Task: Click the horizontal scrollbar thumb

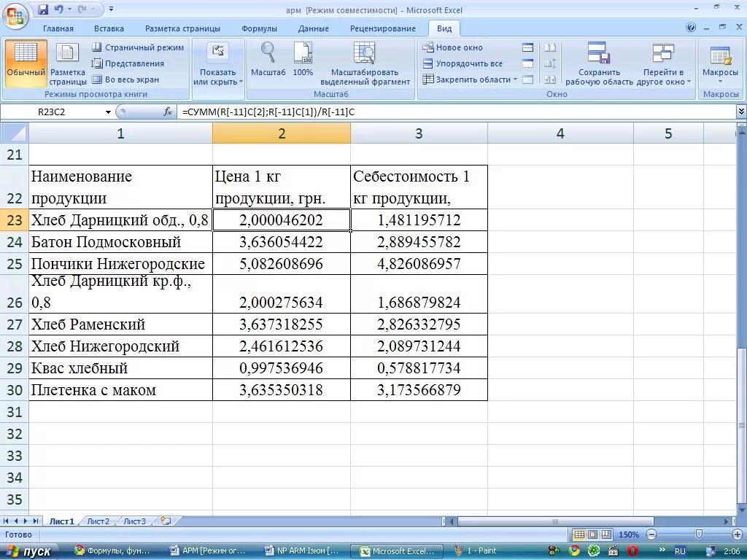Action: click(555, 521)
